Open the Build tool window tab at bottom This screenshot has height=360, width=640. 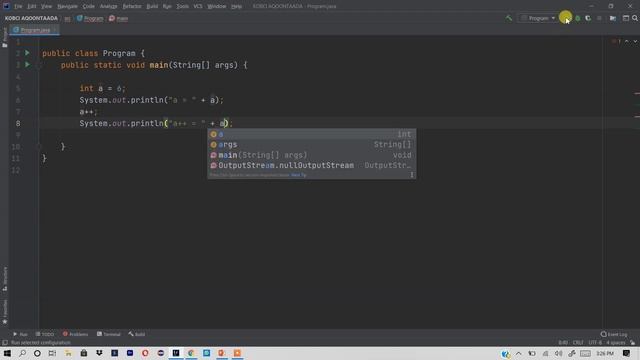(137, 334)
